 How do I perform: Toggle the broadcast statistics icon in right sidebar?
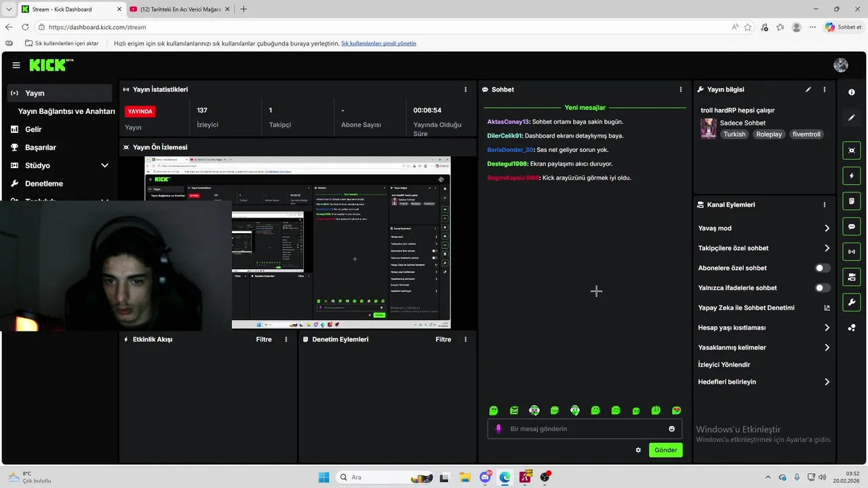point(852,251)
